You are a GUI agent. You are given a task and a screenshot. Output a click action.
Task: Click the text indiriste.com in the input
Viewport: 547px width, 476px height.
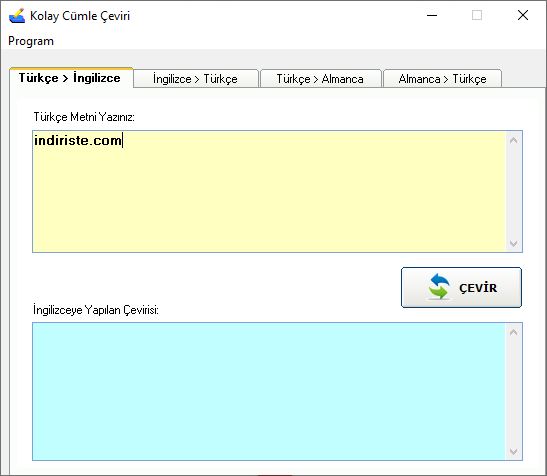(x=77, y=140)
